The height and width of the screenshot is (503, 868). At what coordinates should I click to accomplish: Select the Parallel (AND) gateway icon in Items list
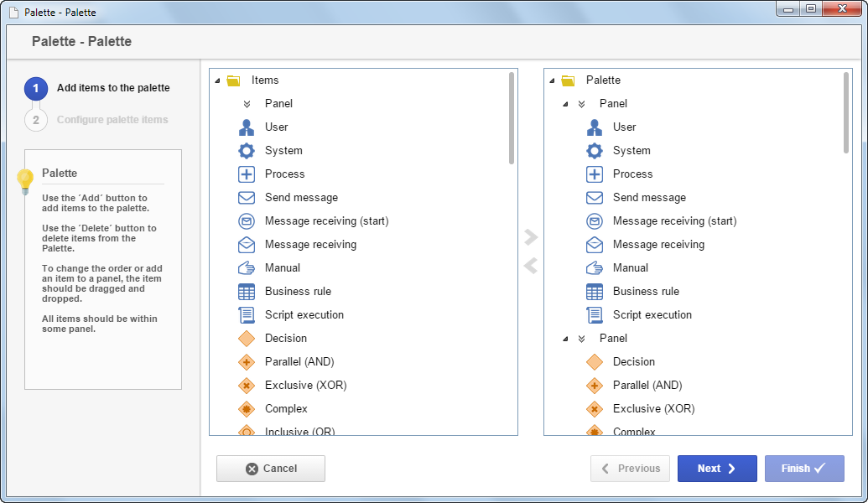[x=247, y=362]
